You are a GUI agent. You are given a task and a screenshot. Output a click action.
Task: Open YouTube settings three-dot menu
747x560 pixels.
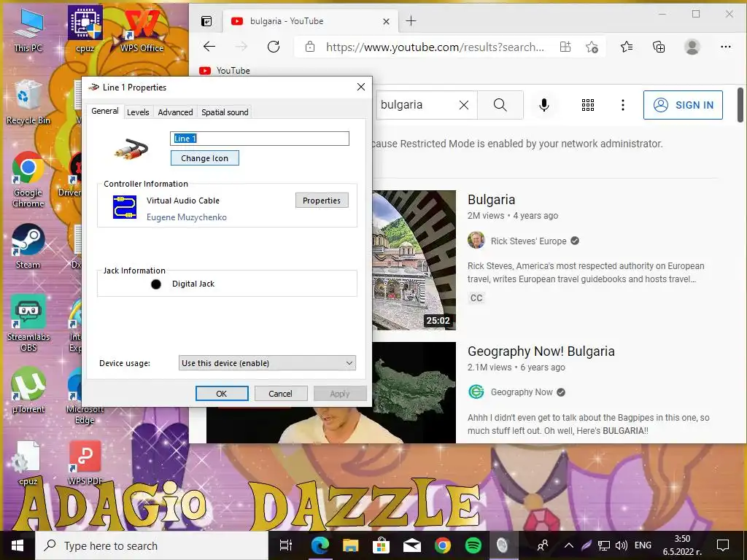click(x=623, y=105)
